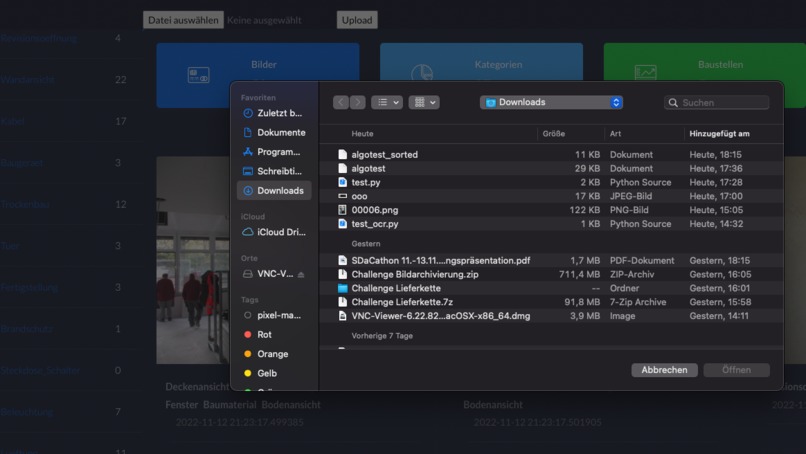Open the Bilder card on the web page
This screenshot has width=806, height=454.
tap(258, 75)
